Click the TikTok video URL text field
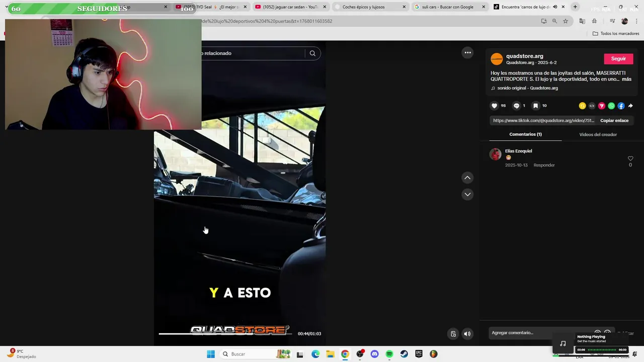 [x=543, y=121]
